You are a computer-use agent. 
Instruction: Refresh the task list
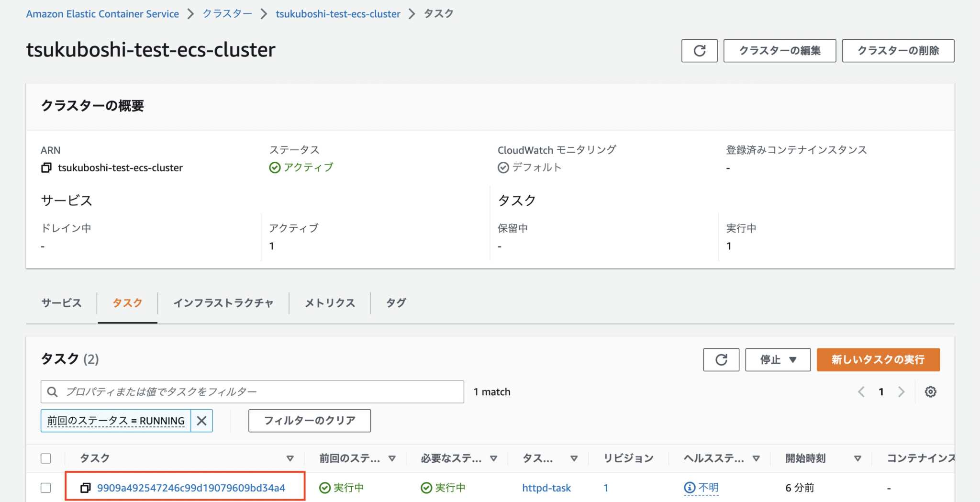click(721, 359)
